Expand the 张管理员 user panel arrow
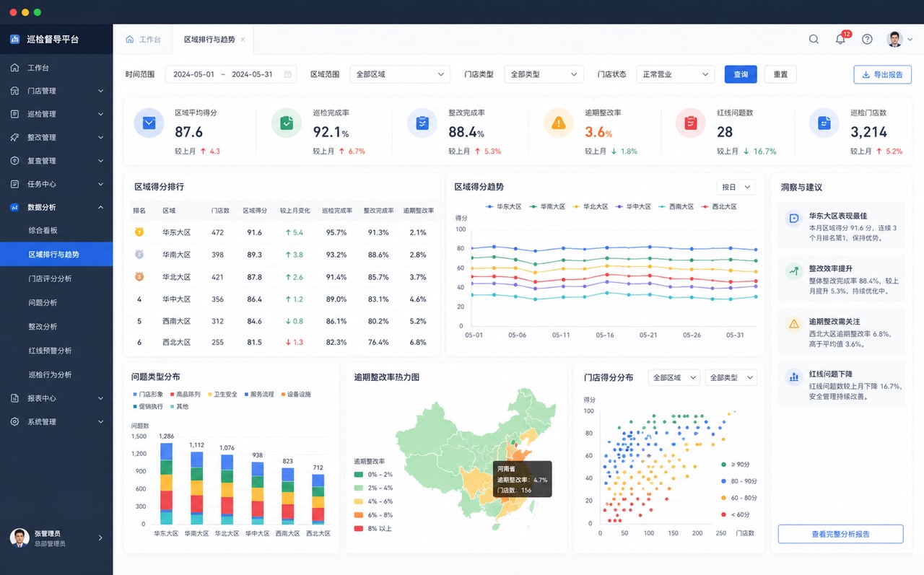The height and width of the screenshot is (575, 924). [100, 537]
